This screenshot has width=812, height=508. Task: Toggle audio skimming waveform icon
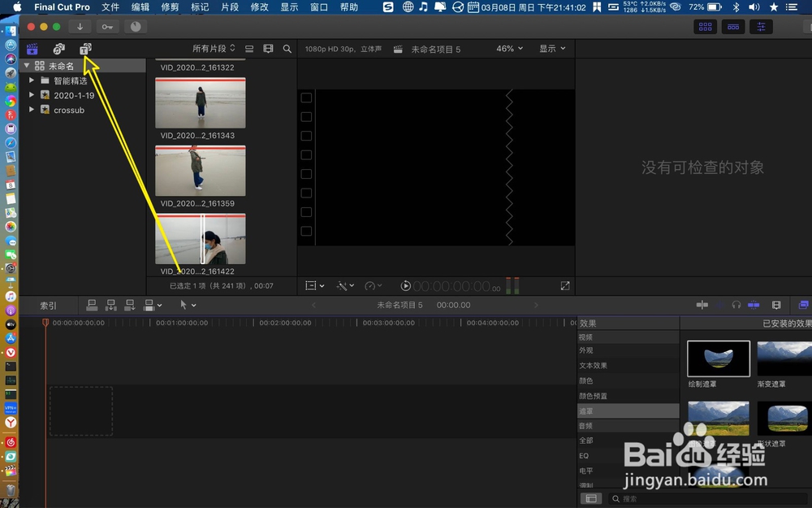click(x=719, y=305)
